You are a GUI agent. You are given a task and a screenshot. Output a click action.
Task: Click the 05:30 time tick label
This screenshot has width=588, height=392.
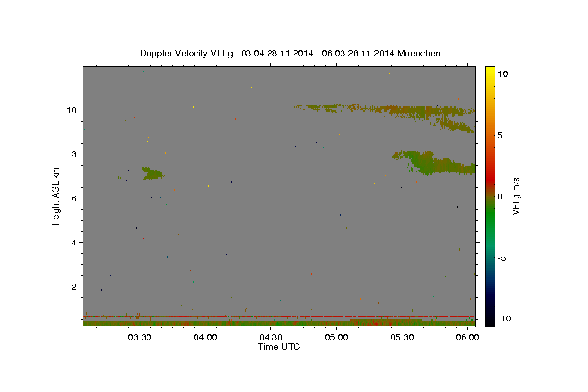click(x=402, y=337)
